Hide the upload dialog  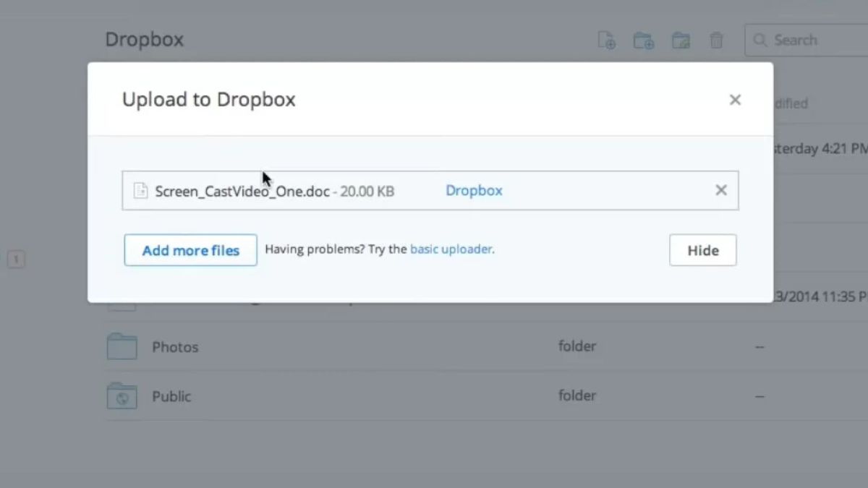point(703,250)
